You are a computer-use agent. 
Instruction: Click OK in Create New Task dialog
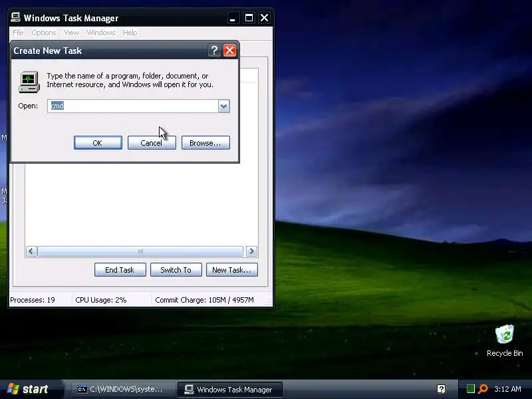click(98, 143)
